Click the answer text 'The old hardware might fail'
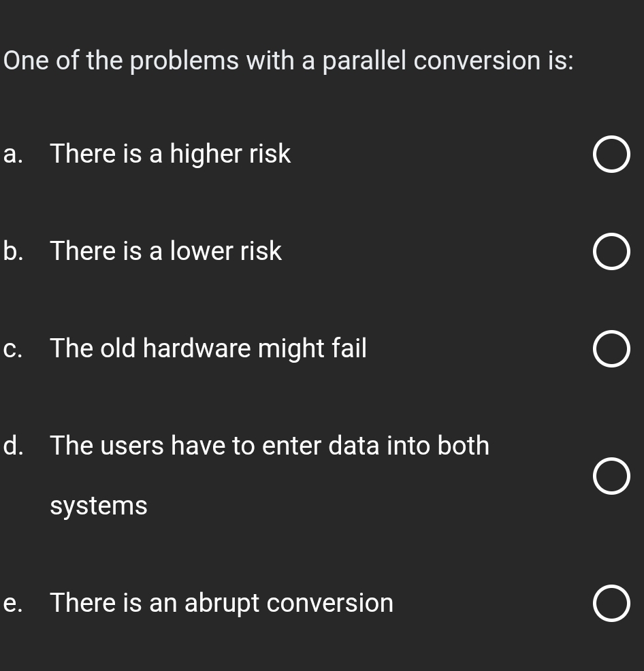This screenshot has width=644, height=671. click(208, 349)
